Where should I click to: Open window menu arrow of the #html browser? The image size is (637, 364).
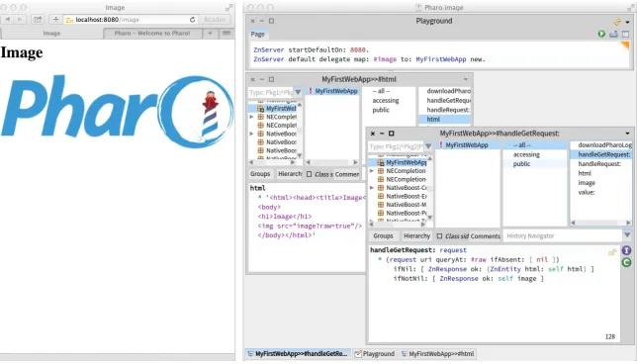point(466,79)
